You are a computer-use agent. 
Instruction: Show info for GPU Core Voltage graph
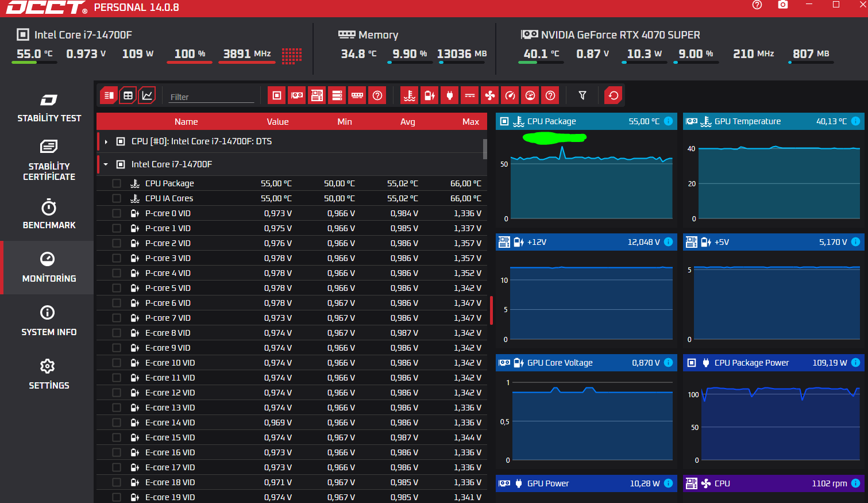(669, 363)
